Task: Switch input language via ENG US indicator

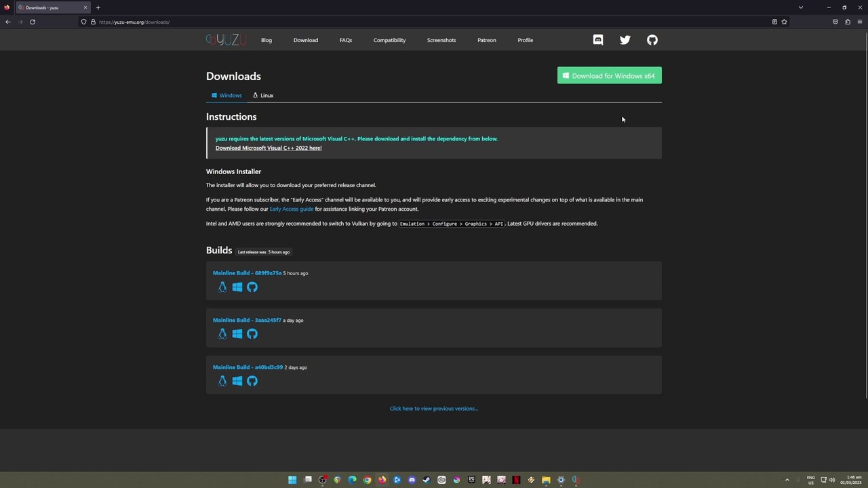Action: [810, 480]
